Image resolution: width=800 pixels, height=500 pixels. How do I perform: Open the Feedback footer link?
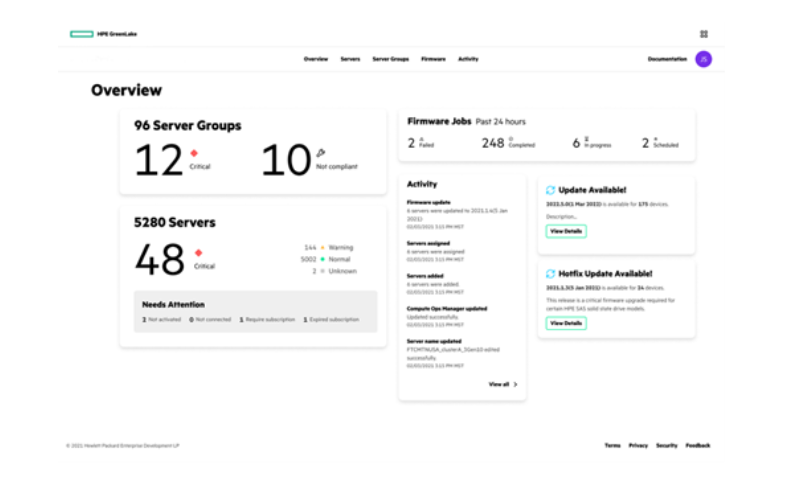(x=697, y=445)
